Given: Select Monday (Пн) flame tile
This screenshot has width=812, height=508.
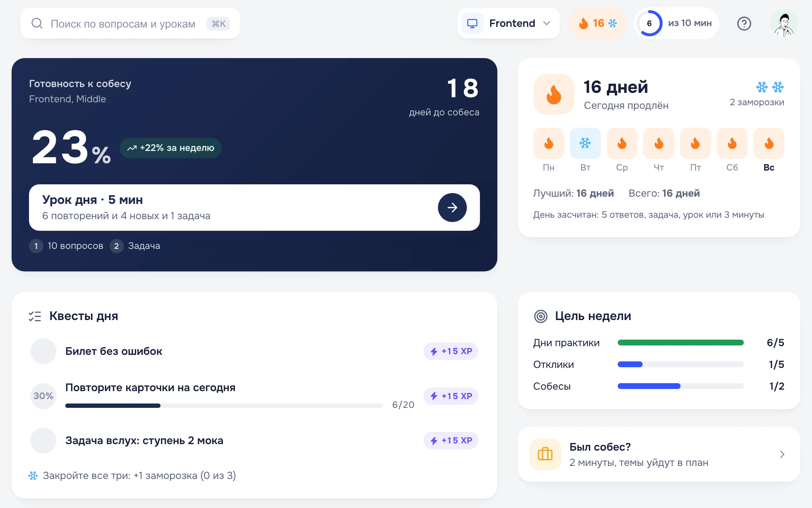Looking at the screenshot, I should [x=549, y=143].
